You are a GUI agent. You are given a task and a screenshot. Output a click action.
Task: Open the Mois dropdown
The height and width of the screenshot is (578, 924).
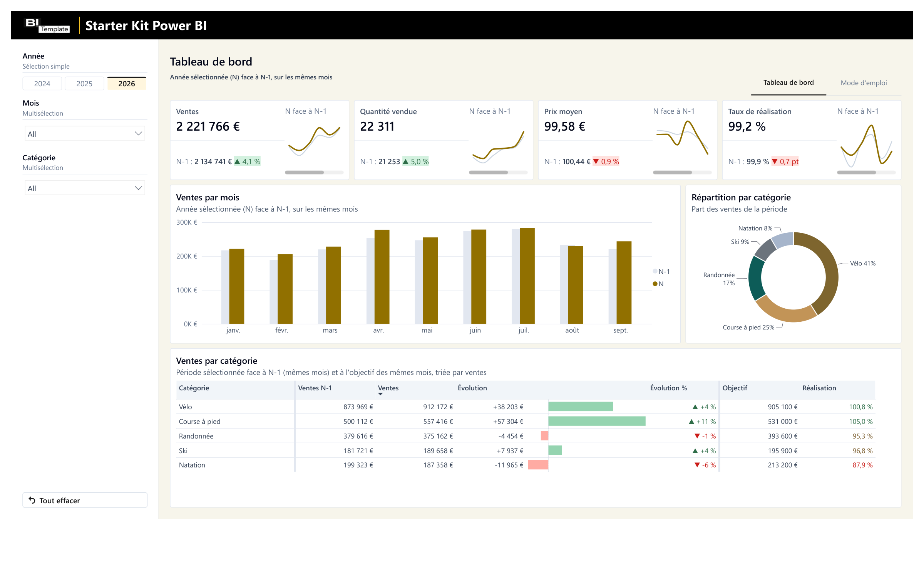85,134
